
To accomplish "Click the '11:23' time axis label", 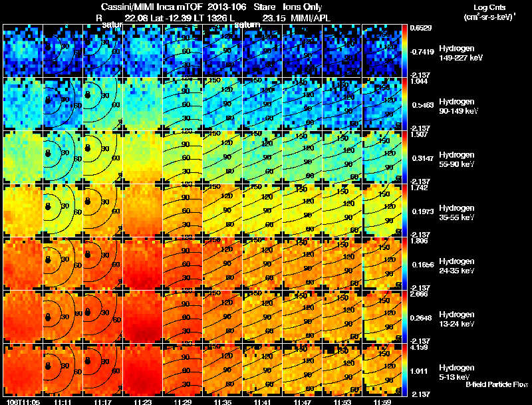I will (x=142, y=402).
